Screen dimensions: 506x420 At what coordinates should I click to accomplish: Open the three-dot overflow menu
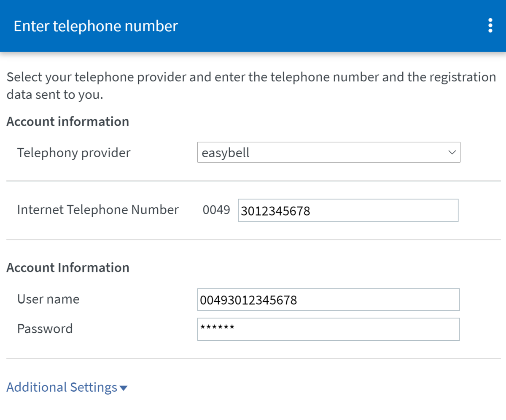pos(490,26)
